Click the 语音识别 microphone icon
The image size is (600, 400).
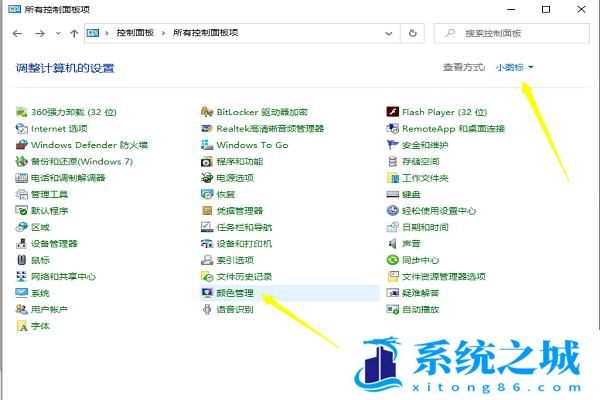[207, 309]
